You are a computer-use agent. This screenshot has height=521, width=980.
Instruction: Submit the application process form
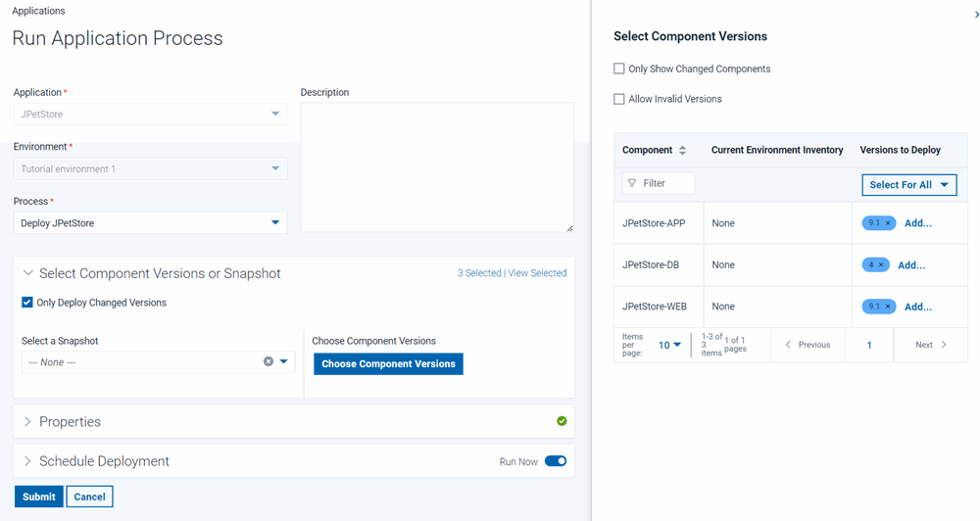pos(39,497)
